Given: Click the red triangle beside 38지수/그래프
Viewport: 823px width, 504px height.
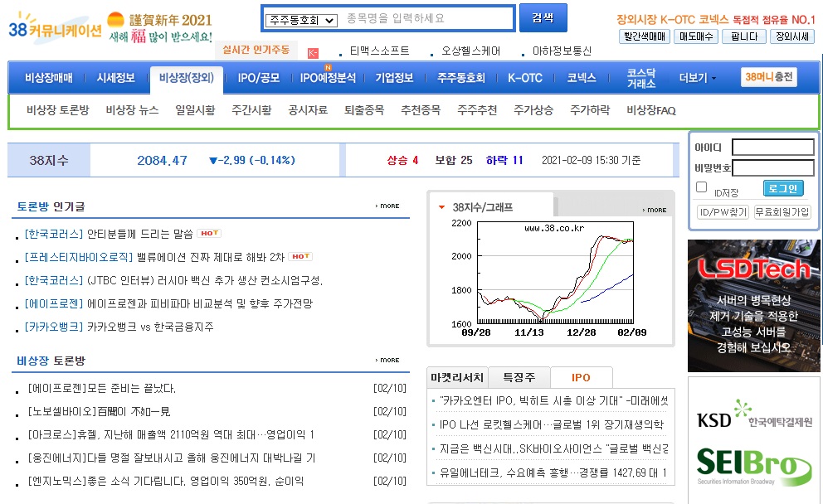Looking at the screenshot, I should (441, 207).
